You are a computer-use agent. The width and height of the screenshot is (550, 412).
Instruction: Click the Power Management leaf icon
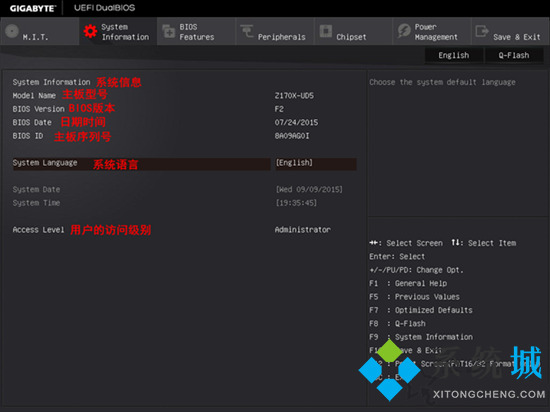(404, 31)
